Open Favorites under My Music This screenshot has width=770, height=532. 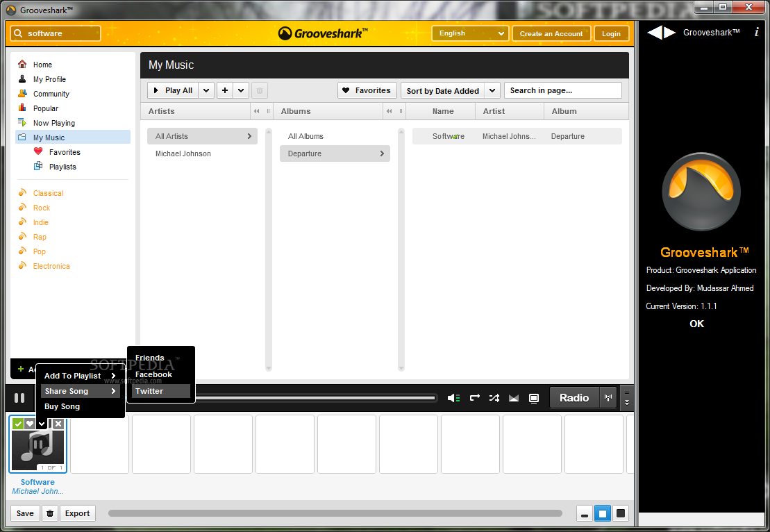coord(65,152)
